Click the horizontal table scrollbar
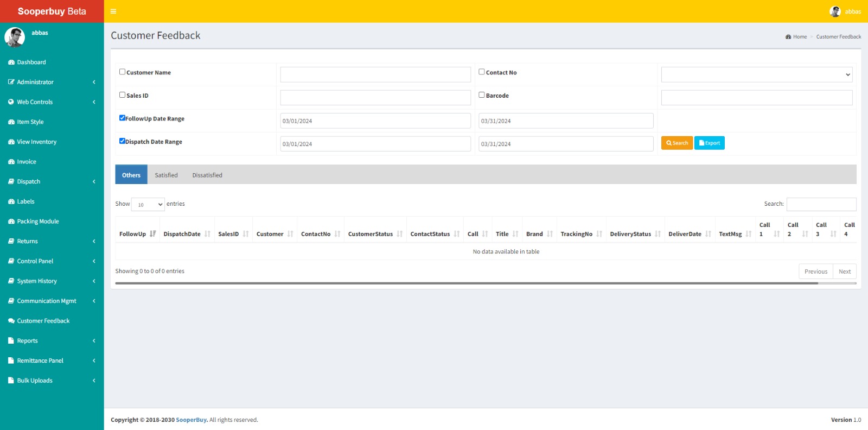Viewport: 868px width, 430px height. click(x=467, y=283)
